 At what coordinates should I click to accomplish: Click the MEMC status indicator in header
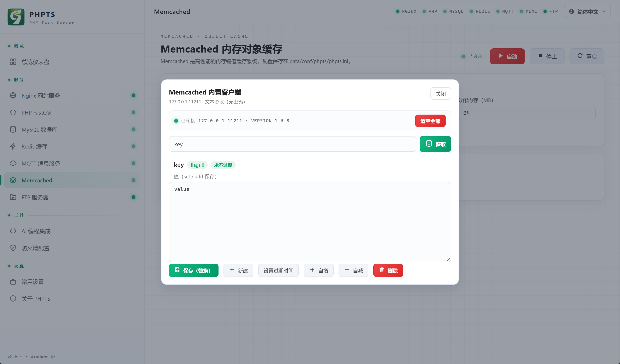[528, 12]
